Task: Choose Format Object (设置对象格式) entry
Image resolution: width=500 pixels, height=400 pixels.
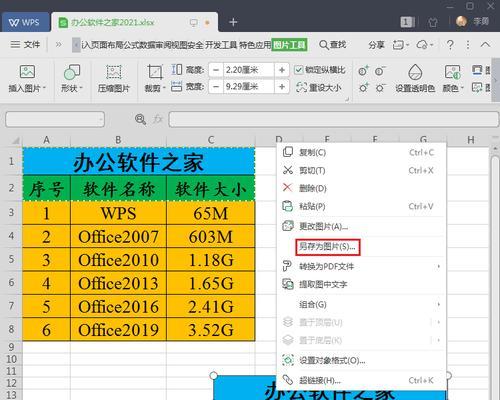Action: (x=362, y=360)
